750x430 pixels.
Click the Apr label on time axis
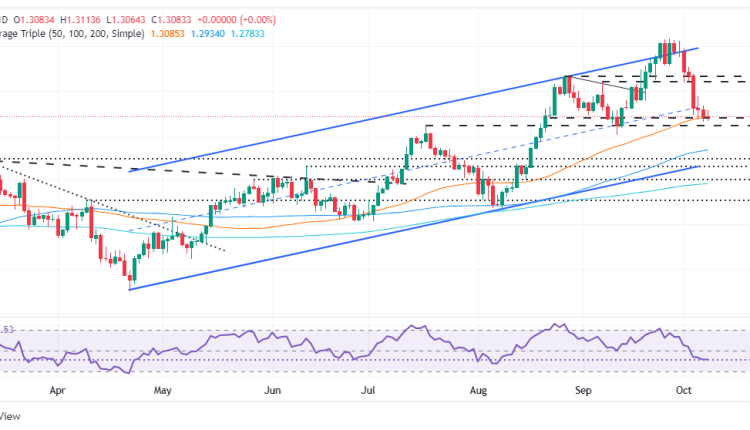[x=57, y=393]
